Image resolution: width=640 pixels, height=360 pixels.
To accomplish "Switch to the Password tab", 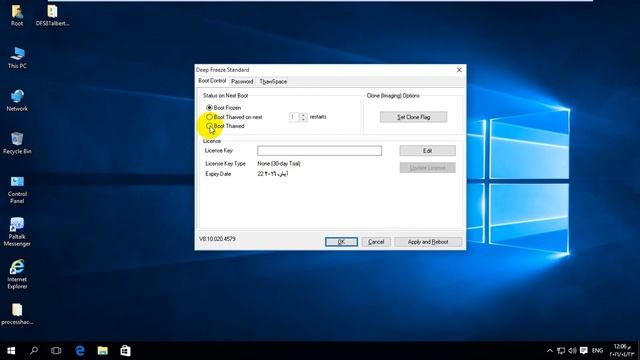I will click(x=242, y=82).
